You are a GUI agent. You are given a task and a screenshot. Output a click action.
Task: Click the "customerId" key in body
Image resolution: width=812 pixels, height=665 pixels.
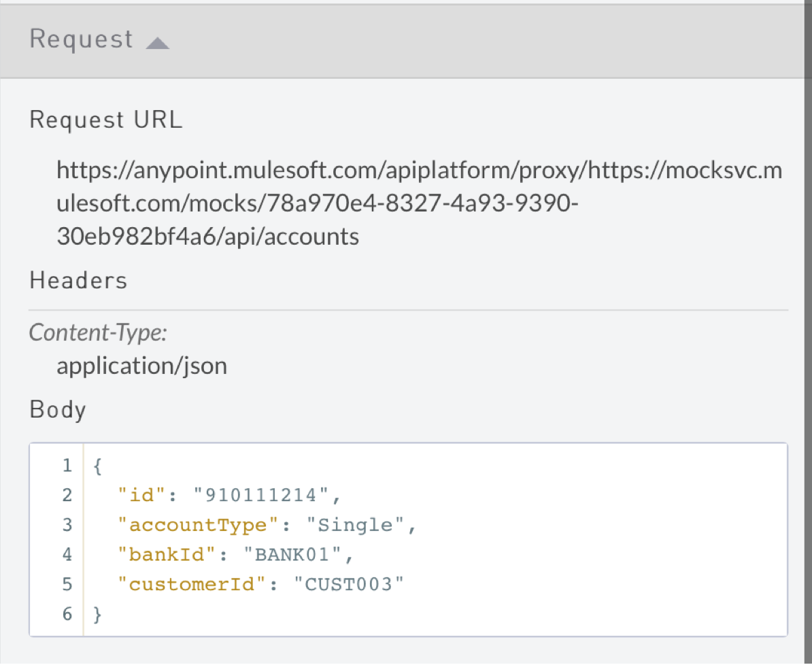tap(192, 584)
